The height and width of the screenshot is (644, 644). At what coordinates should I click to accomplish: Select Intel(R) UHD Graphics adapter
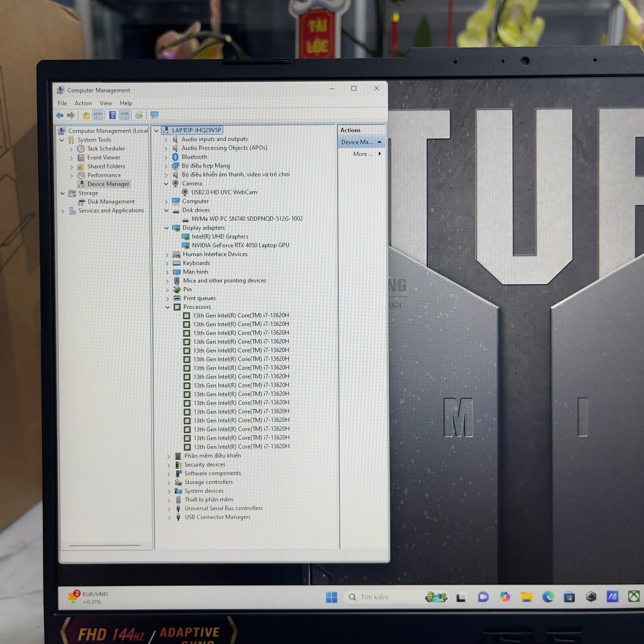pyautogui.click(x=220, y=236)
